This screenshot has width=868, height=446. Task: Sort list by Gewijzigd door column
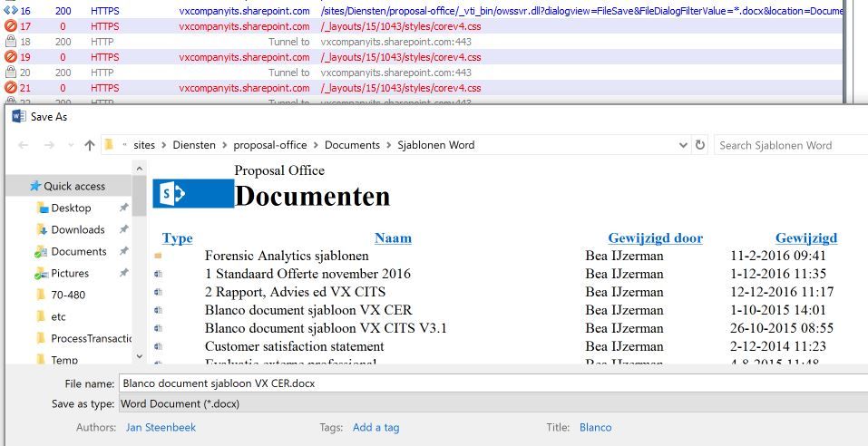click(656, 238)
